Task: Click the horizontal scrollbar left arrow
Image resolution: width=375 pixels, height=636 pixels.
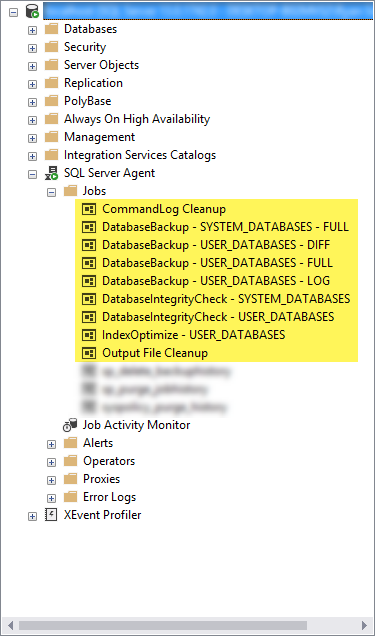Action: pyautogui.click(x=10, y=625)
